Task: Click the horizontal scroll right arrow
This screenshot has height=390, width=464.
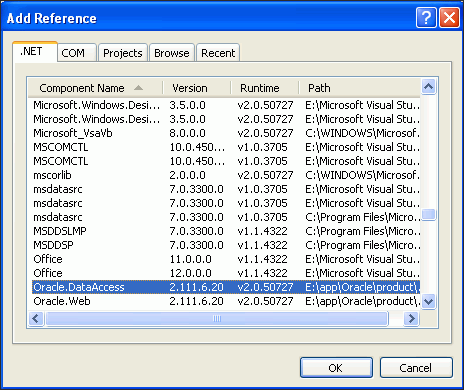Action: tap(411, 319)
